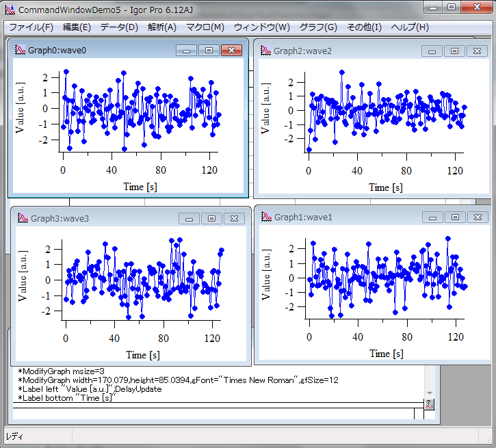
Task: Open the データ(D) menu
Action: click(119, 27)
